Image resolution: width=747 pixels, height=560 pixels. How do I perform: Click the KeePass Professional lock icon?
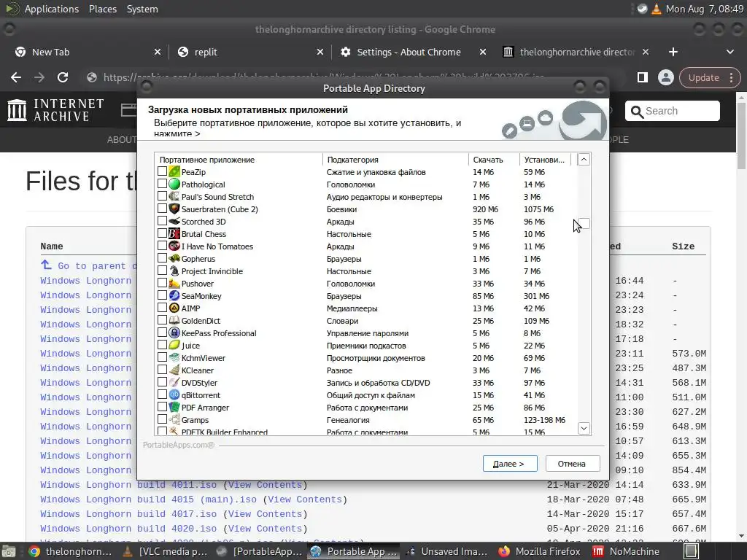pos(174,332)
